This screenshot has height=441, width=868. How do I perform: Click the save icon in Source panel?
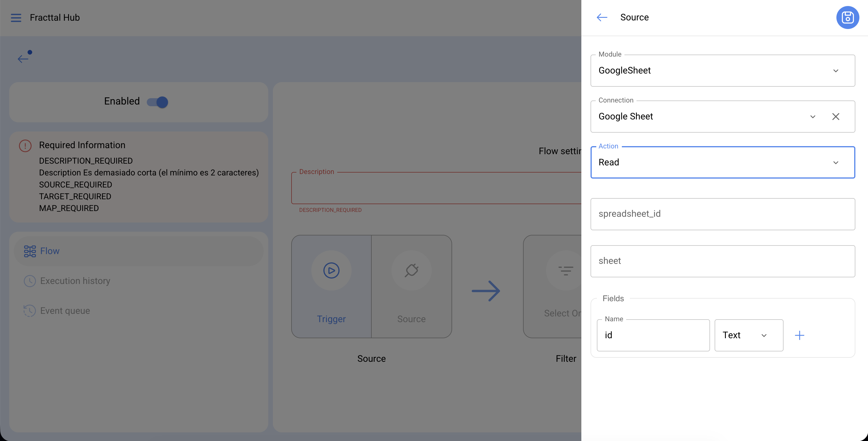(847, 18)
